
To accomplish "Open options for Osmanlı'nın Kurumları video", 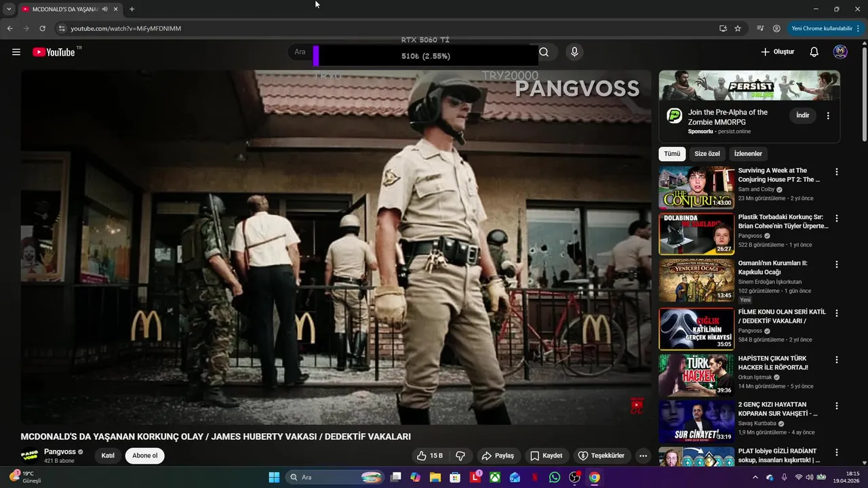I will coord(836,264).
